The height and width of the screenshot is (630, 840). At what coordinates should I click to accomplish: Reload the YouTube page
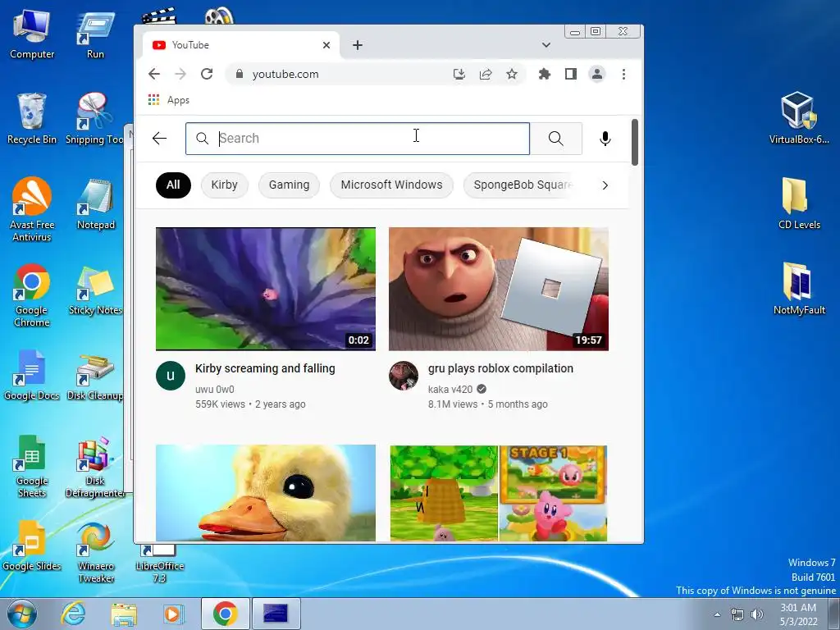pos(207,74)
